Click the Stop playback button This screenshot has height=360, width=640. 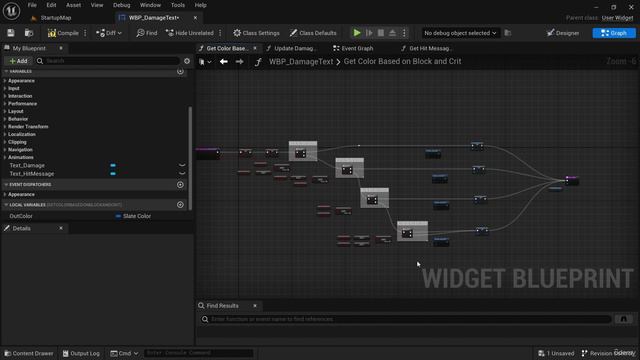pyautogui.click(x=381, y=33)
